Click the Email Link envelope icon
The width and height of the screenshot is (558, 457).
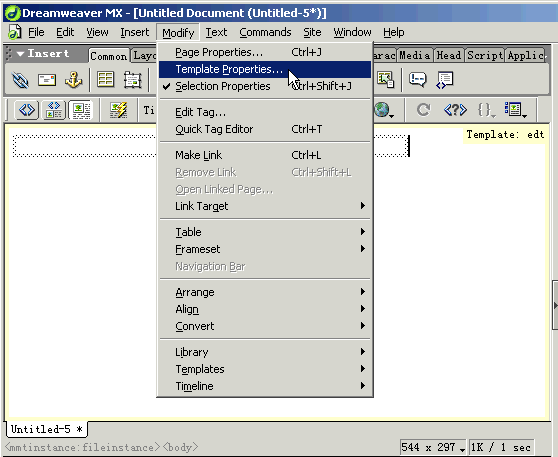point(47,80)
